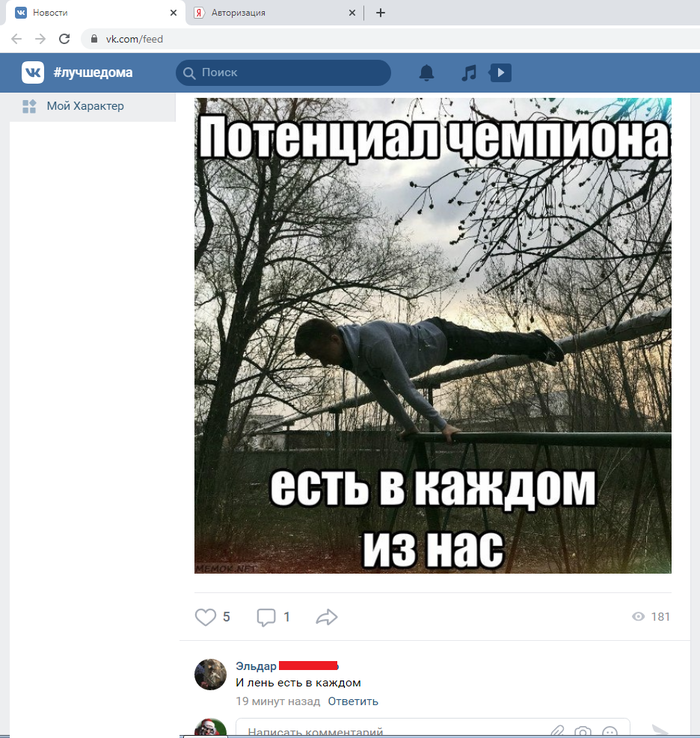This screenshot has width=700, height=738.
Task: Open comments via speech bubble icon
Action: click(266, 617)
